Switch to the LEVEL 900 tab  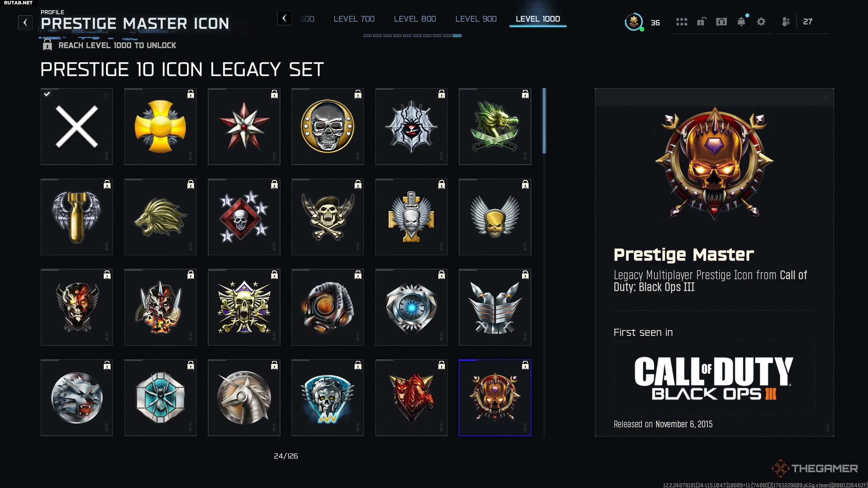476,19
